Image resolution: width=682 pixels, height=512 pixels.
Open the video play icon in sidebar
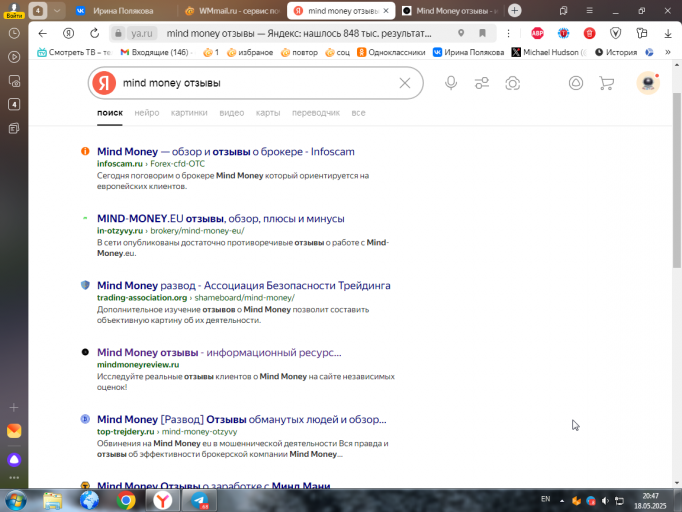pyautogui.click(x=14, y=57)
